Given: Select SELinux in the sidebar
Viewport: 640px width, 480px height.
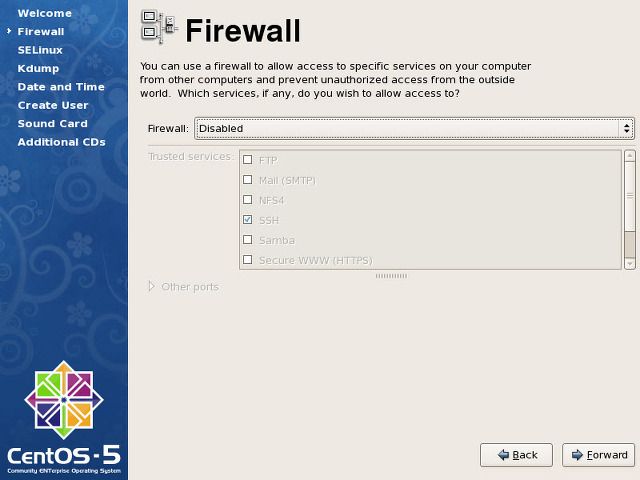Looking at the screenshot, I should tap(40, 50).
